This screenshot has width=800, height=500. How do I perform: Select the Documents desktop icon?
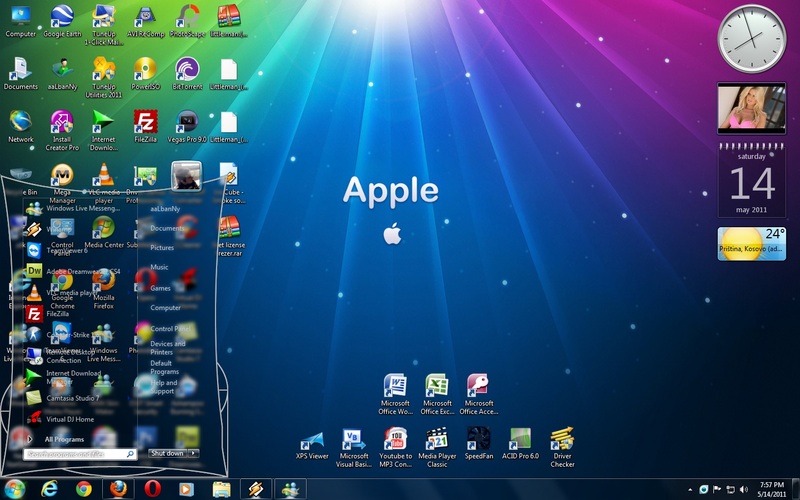coord(20,74)
